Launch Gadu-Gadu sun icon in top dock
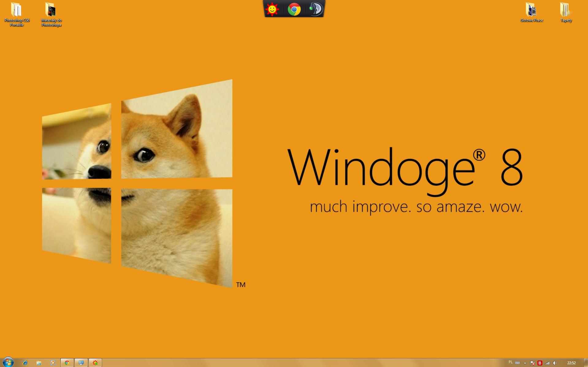This screenshot has width=588, height=367. [272, 9]
